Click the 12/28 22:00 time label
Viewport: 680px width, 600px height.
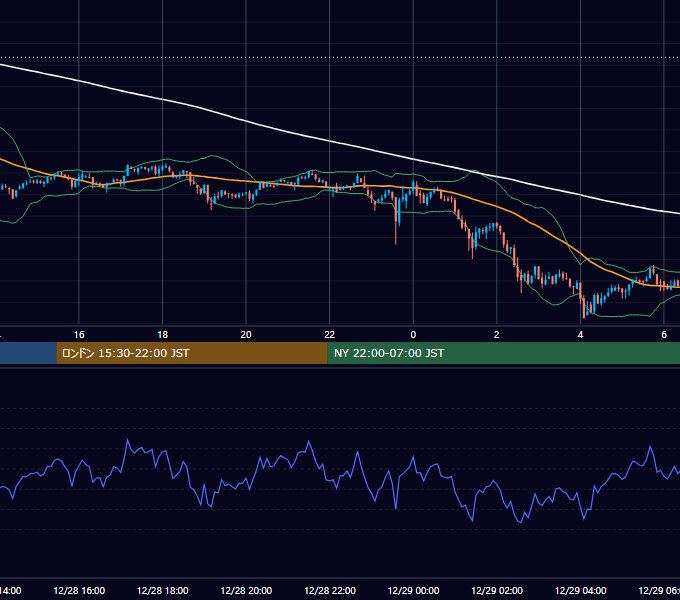pos(330,591)
